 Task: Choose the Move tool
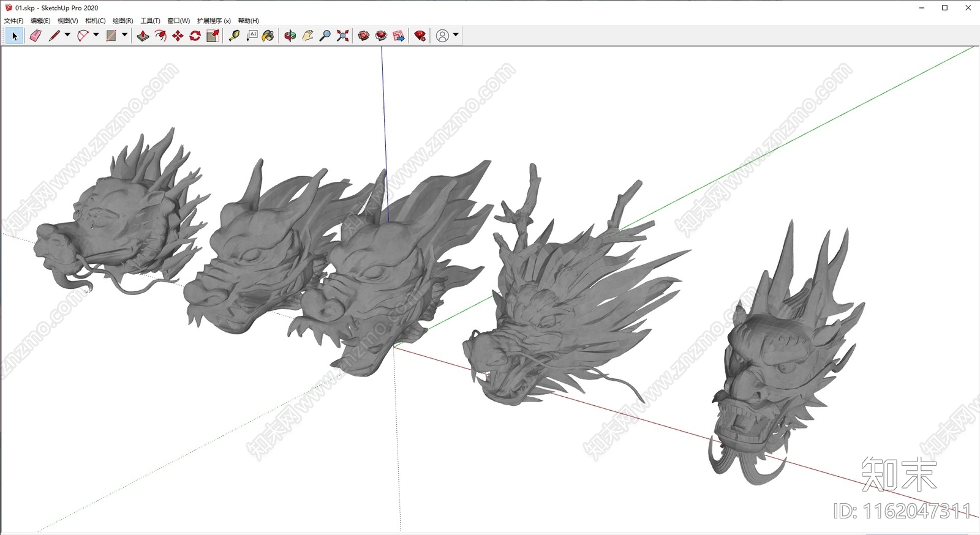pos(178,36)
